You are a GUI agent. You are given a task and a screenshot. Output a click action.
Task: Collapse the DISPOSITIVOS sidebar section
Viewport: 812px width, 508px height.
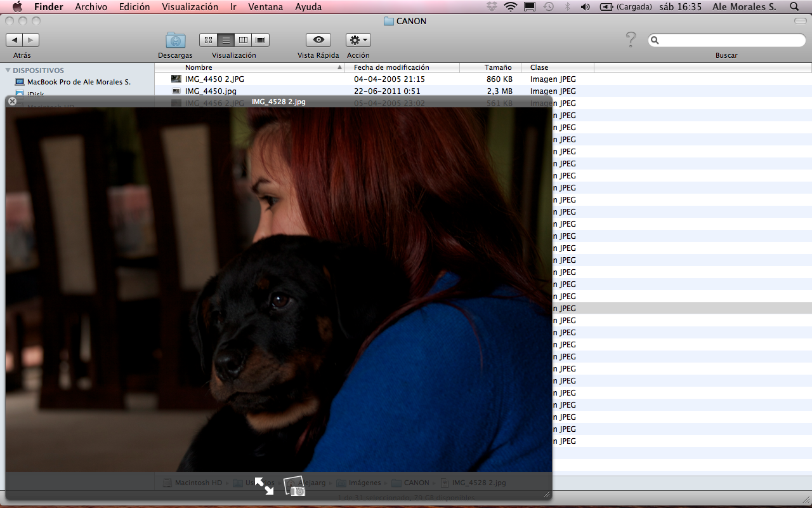point(8,70)
